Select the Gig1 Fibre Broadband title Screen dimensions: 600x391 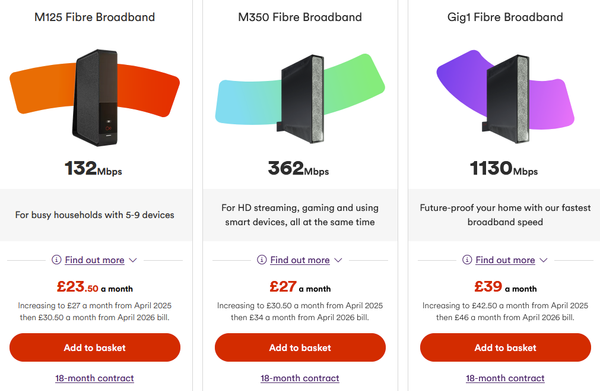coord(505,17)
